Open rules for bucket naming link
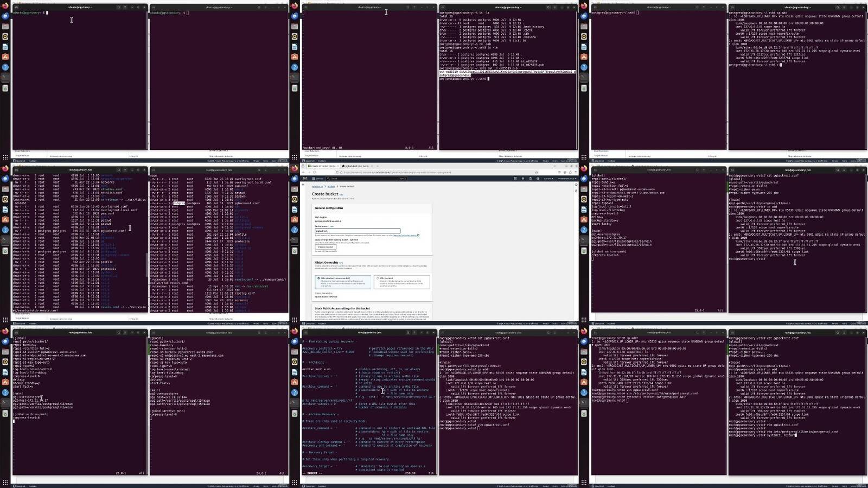868x488 pixels. 407,236
